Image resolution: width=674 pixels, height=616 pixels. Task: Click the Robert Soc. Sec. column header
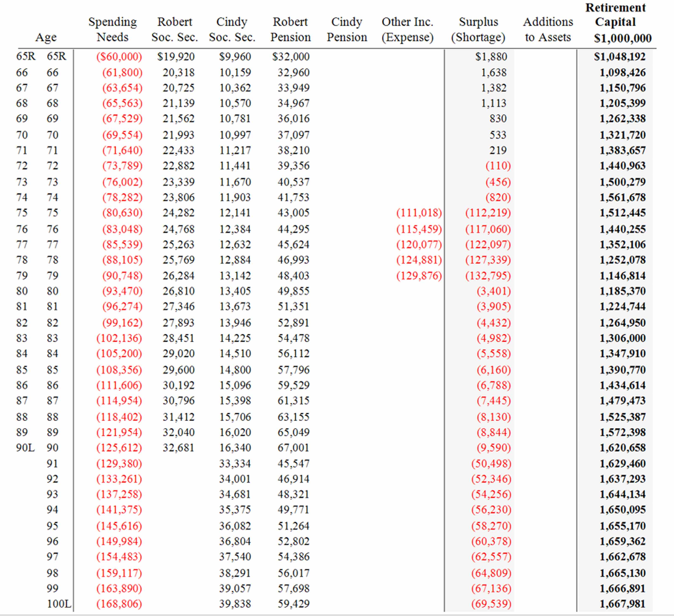coord(175,29)
